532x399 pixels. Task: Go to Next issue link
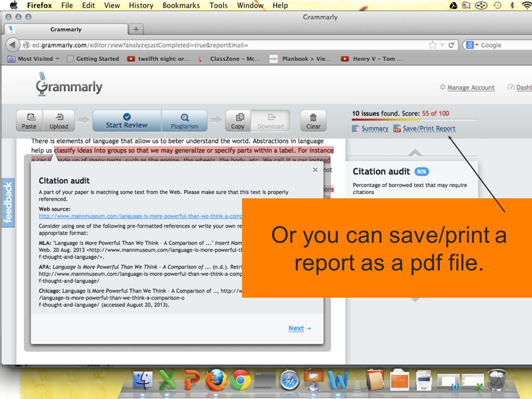pyautogui.click(x=300, y=328)
